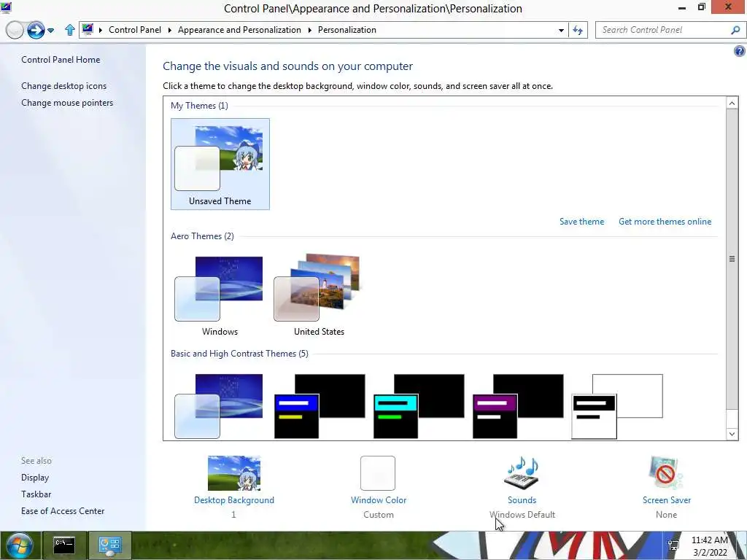Click the window title bar system icon

click(x=6, y=7)
